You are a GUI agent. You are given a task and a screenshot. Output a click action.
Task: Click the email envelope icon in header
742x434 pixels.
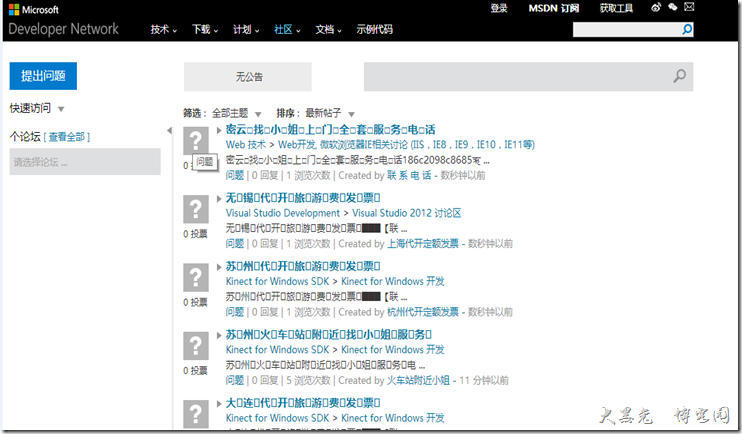(689, 7)
